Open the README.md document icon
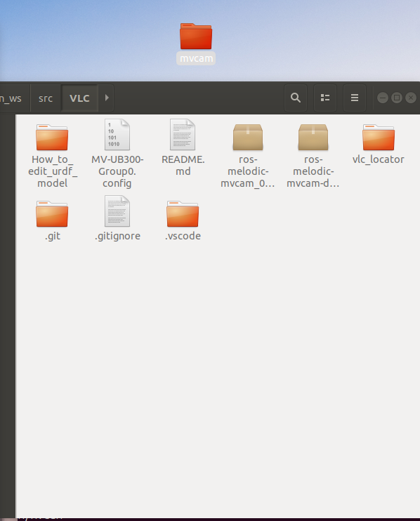 (183, 135)
